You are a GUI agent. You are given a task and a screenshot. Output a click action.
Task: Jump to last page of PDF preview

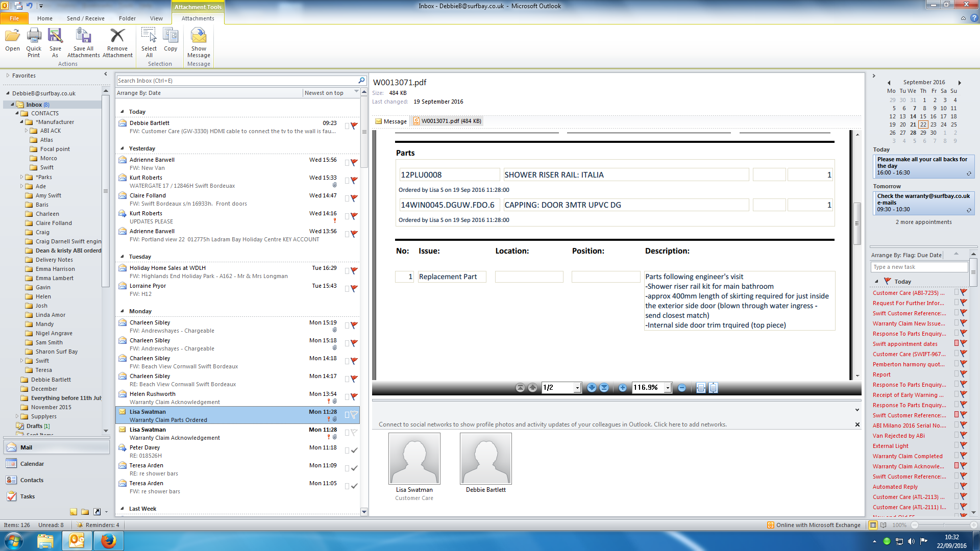coord(604,388)
